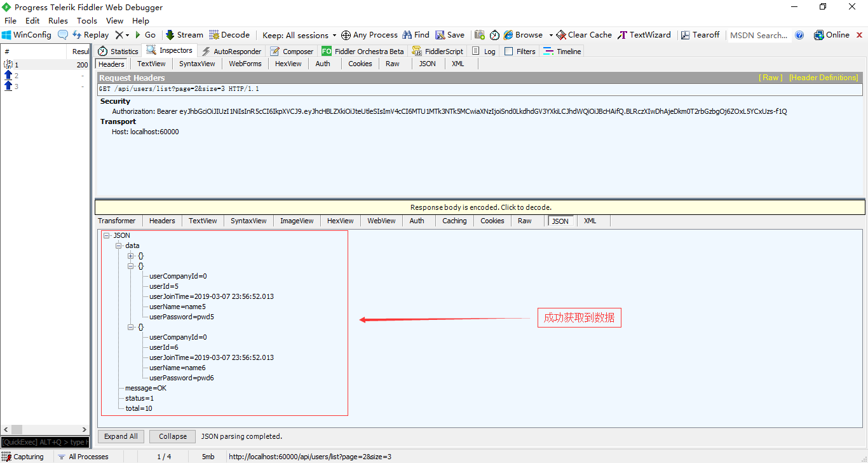Click the sessions list horizontal scrollbar
Screen dimensions: 868x463
[45, 430]
